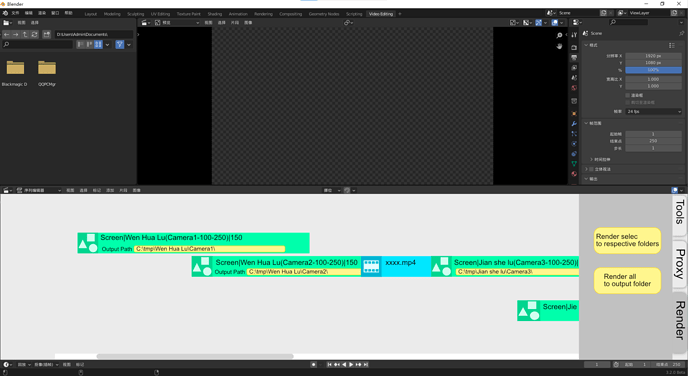
Task: Toggle the file filter funnel button
Action: coord(120,44)
